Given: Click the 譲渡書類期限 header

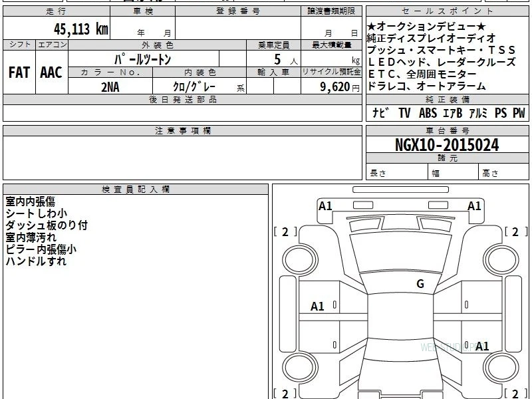Looking at the screenshot, I should tap(331, 11).
